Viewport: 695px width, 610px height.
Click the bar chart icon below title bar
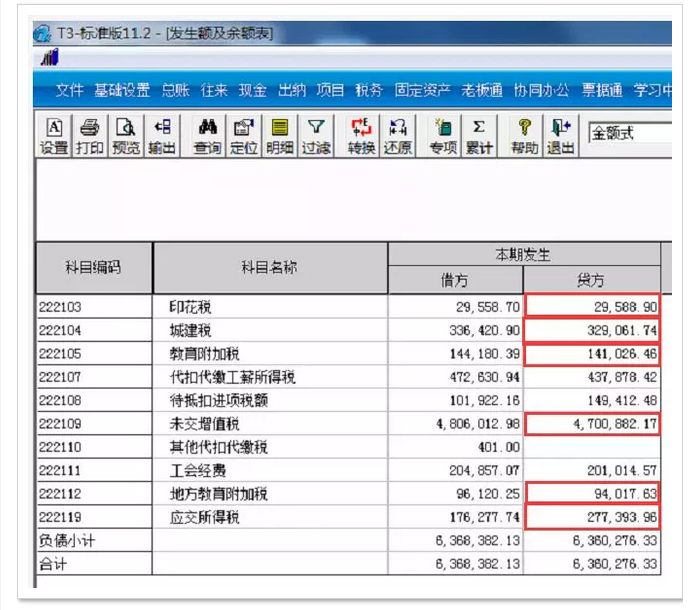[x=50, y=57]
